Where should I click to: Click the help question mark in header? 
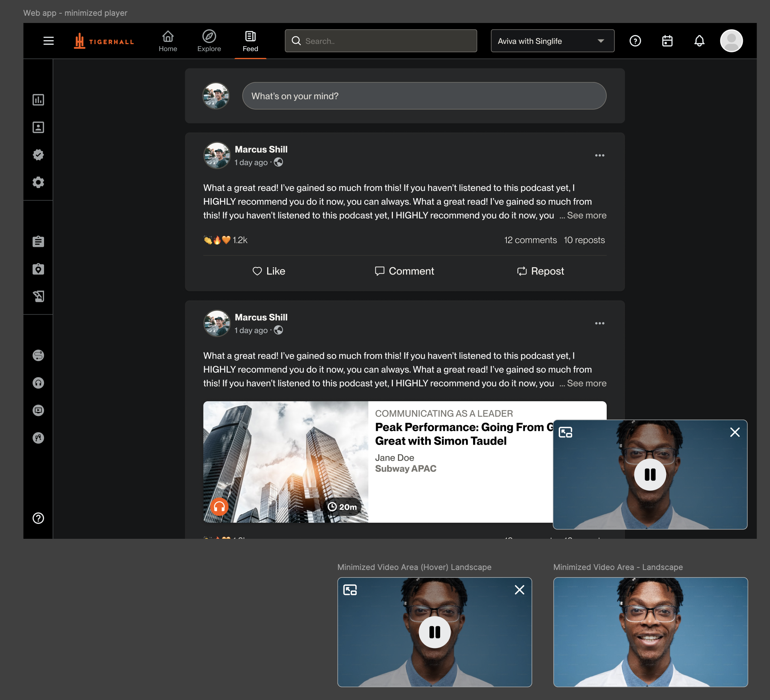(x=635, y=41)
